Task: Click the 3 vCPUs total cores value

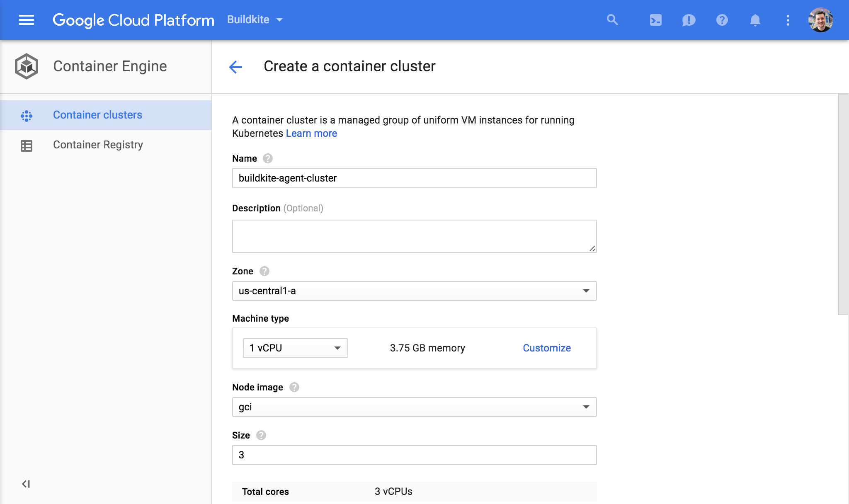Action: 393,492
